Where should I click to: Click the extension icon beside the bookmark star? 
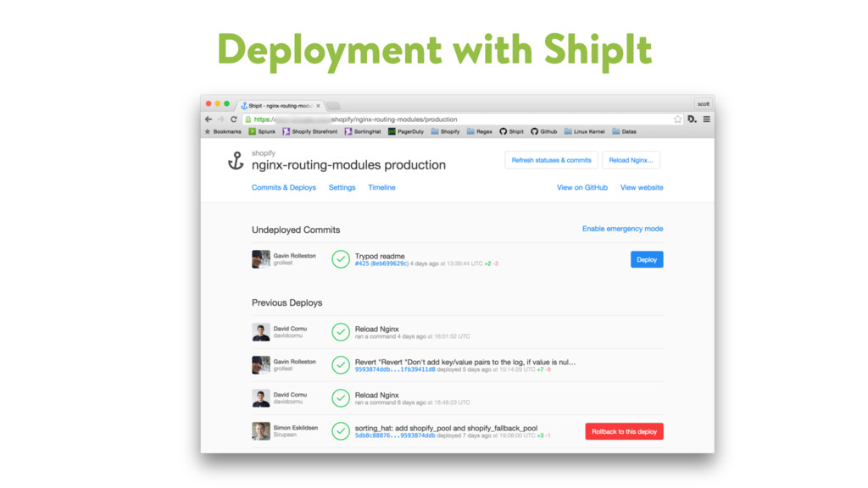point(692,119)
